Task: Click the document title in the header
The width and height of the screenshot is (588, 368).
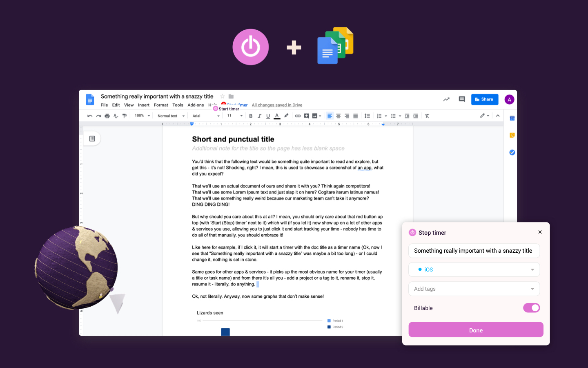Action: click(157, 96)
